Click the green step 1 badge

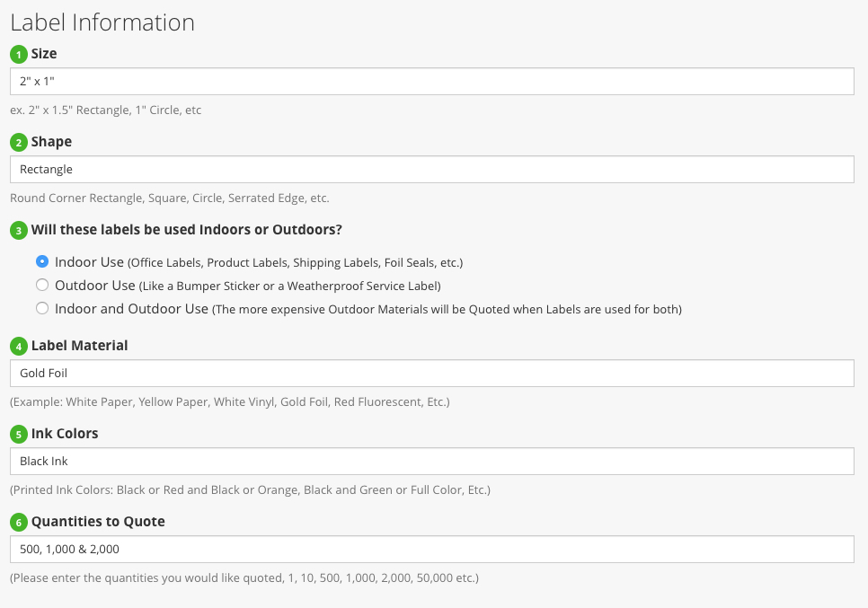pos(19,55)
